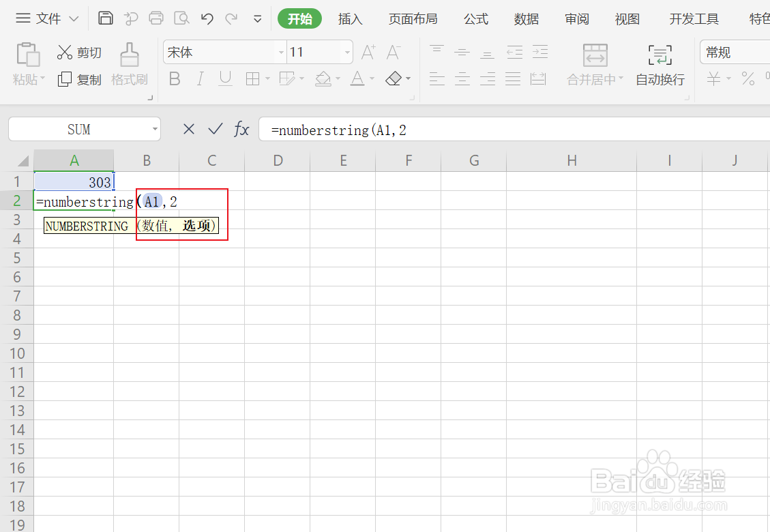Toggle Bold formatting

pyautogui.click(x=174, y=78)
